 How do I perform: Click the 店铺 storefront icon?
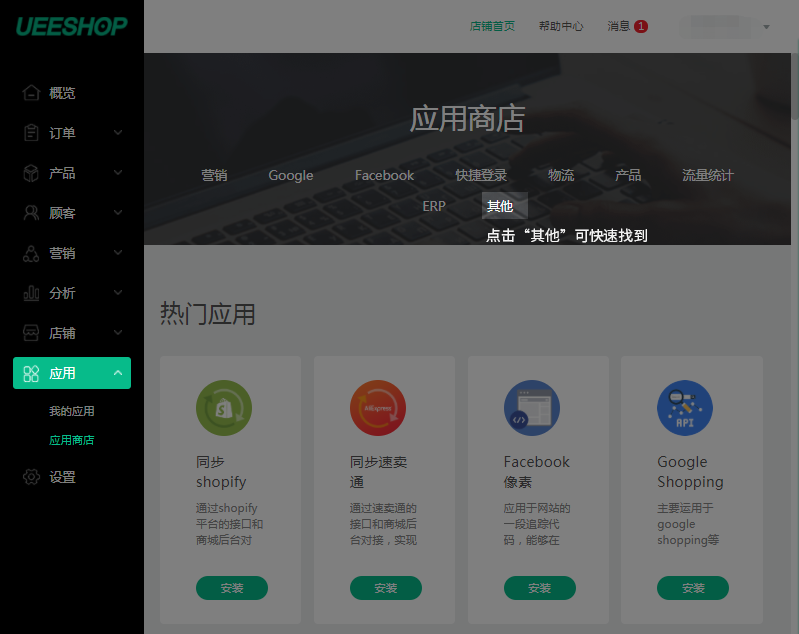tap(31, 333)
